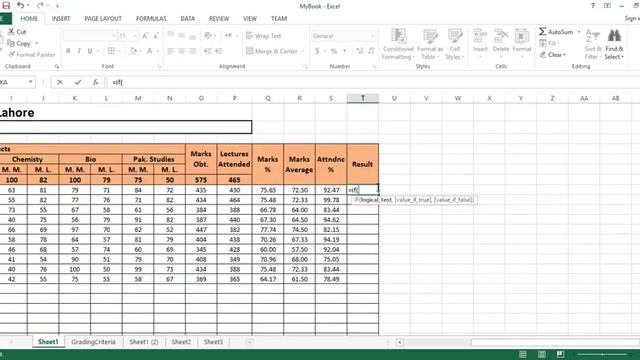
Task: Expand the AutoSum dropdown arrow
Action: tap(579, 32)
